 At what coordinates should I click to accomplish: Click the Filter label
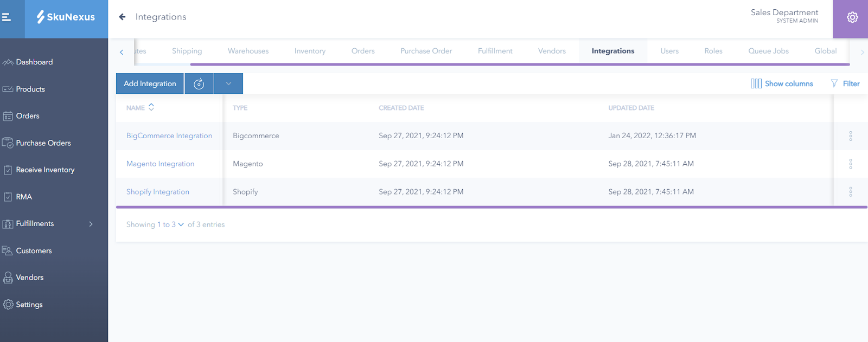tap(851, 83)
